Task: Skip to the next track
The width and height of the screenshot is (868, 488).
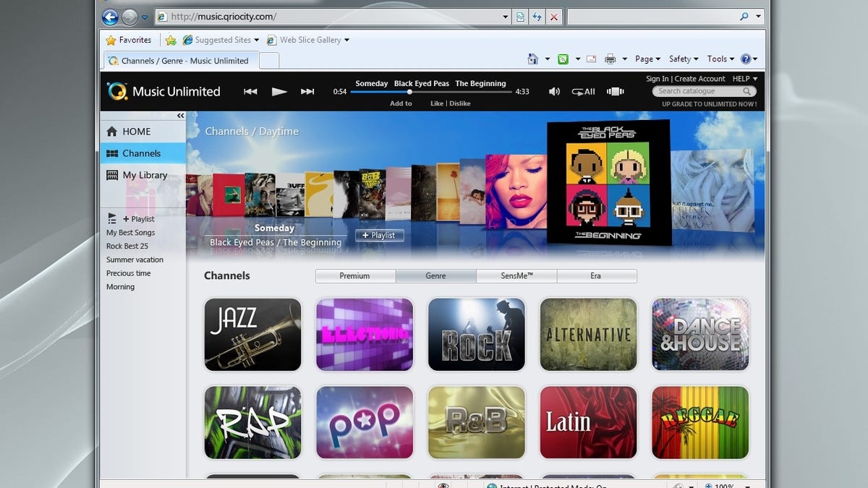Action: (x=307, y=92)
